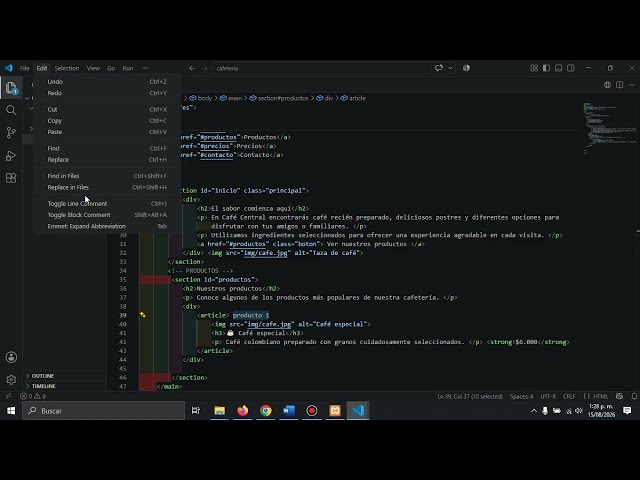The width and height of the screenshot is (640, 480).
Task: Show hidden system tray icons
Action: pos(534,411)
